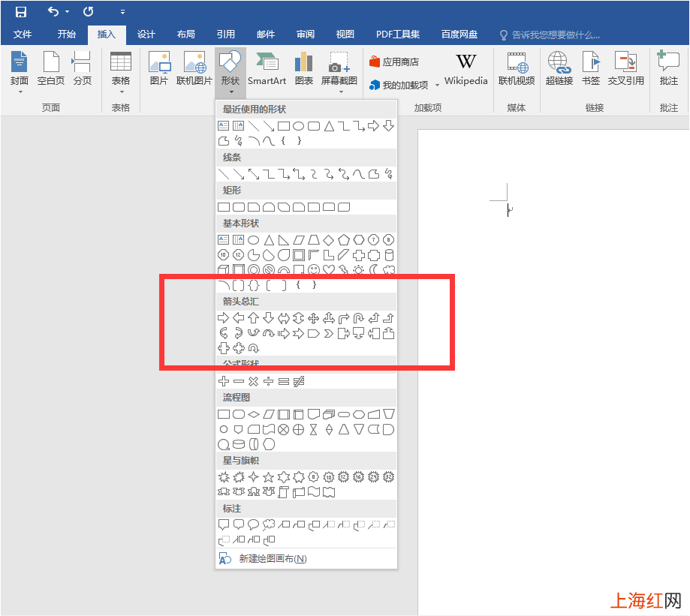Pick the plus sign equation shape
Screen dimensions: 690x616
(224, 381)
